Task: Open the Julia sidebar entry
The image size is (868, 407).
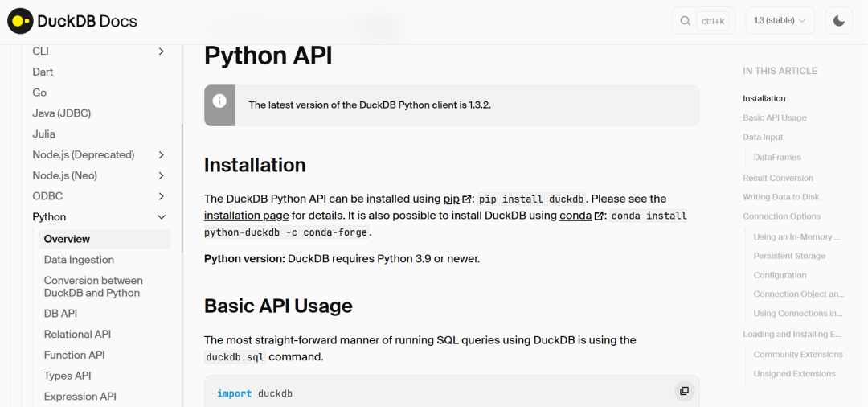Action: click(x=43, y=134)
